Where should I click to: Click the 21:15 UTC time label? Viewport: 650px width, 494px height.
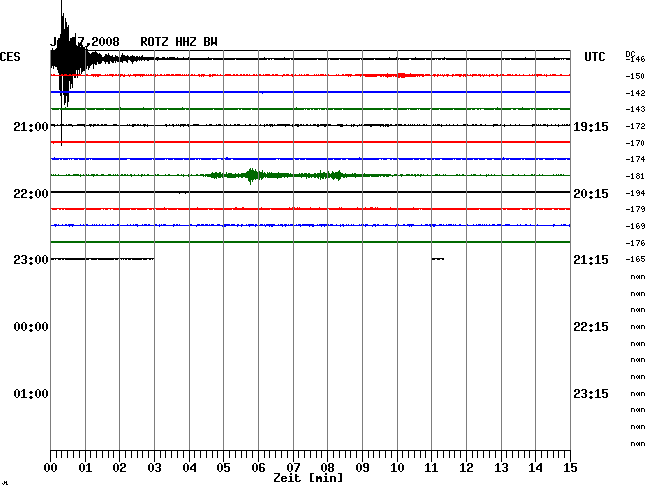(591, 260)
